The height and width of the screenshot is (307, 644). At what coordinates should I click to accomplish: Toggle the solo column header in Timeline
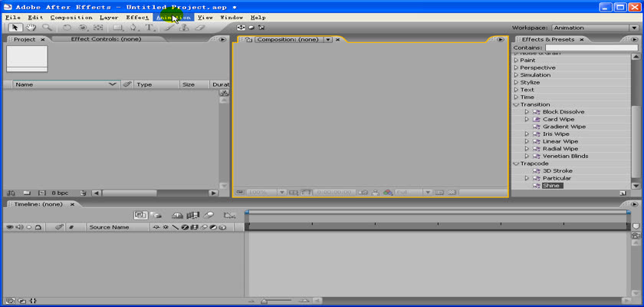[28, 227]
